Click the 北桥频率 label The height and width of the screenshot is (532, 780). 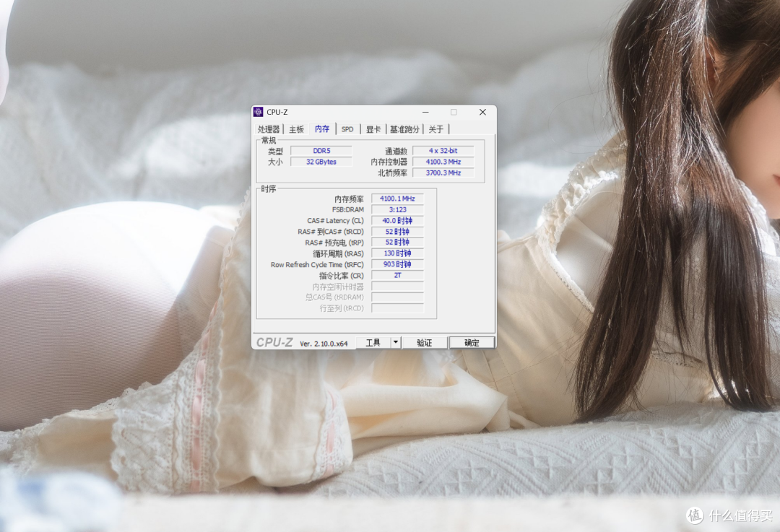(x=392, y=173)
